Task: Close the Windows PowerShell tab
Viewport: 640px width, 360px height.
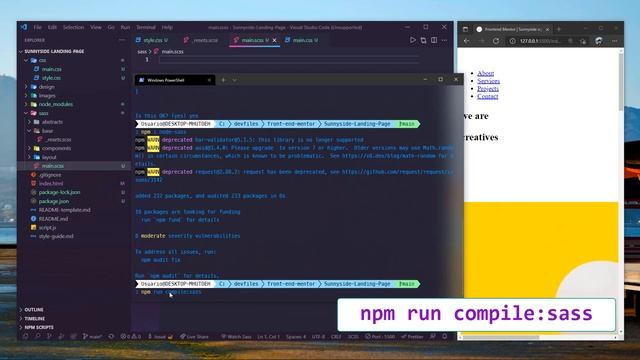Action: (209, 80)
